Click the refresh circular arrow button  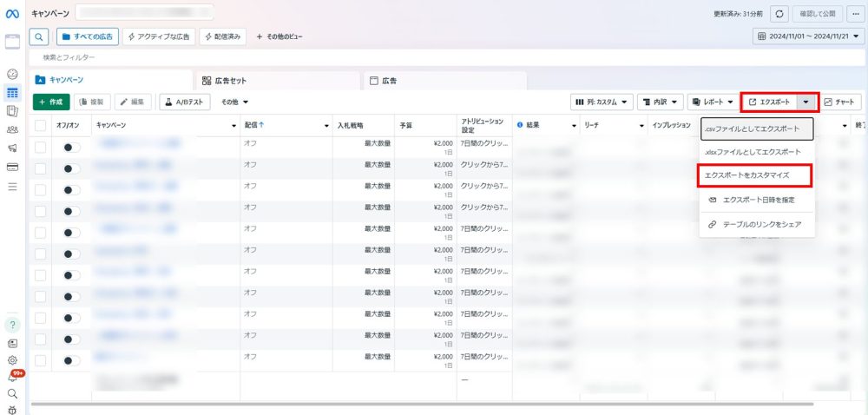(779, 14)
